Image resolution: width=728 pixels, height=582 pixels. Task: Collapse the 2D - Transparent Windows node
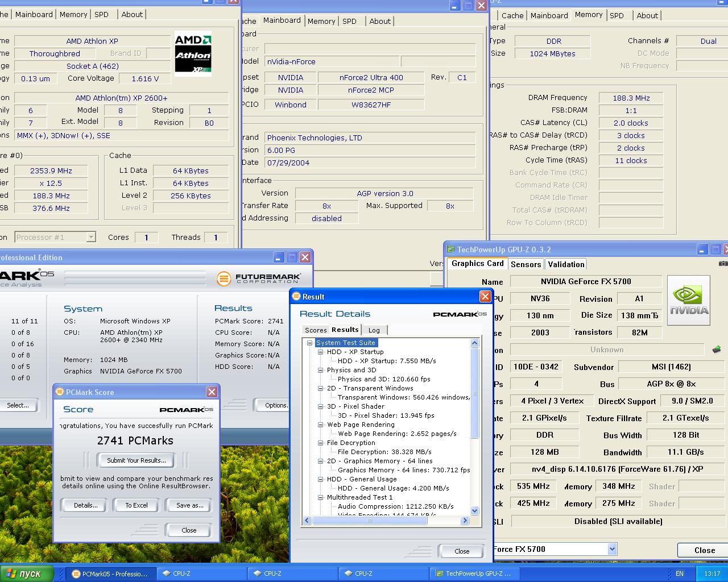tap(321, 388)
